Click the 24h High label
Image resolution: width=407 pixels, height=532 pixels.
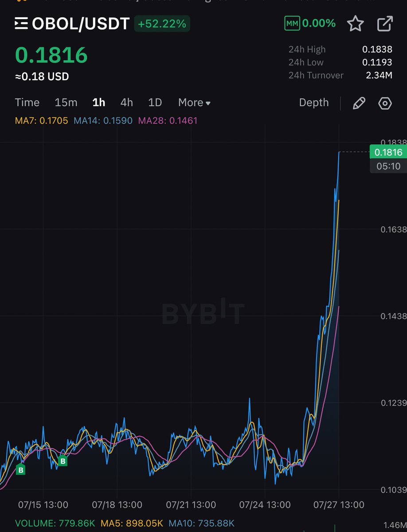(307, 49)
